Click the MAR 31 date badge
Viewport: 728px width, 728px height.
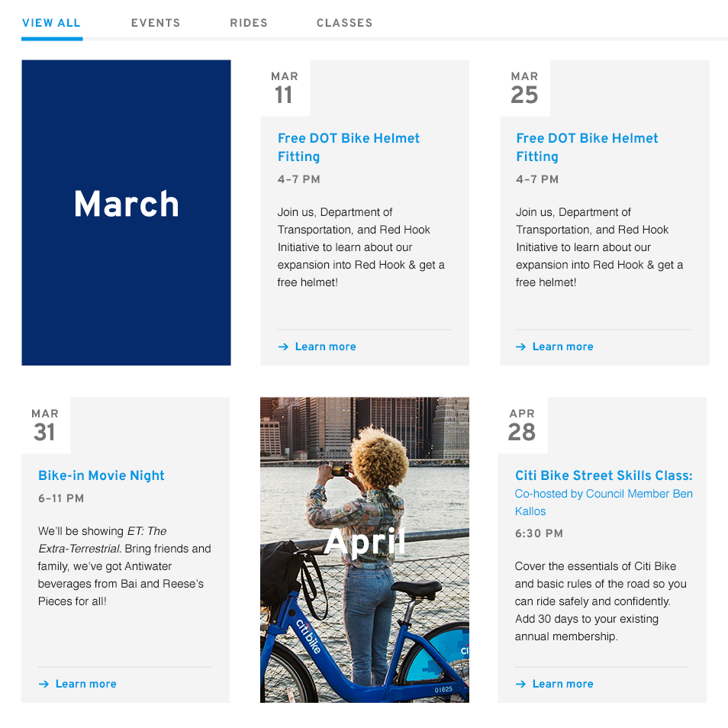coord(46,425)
